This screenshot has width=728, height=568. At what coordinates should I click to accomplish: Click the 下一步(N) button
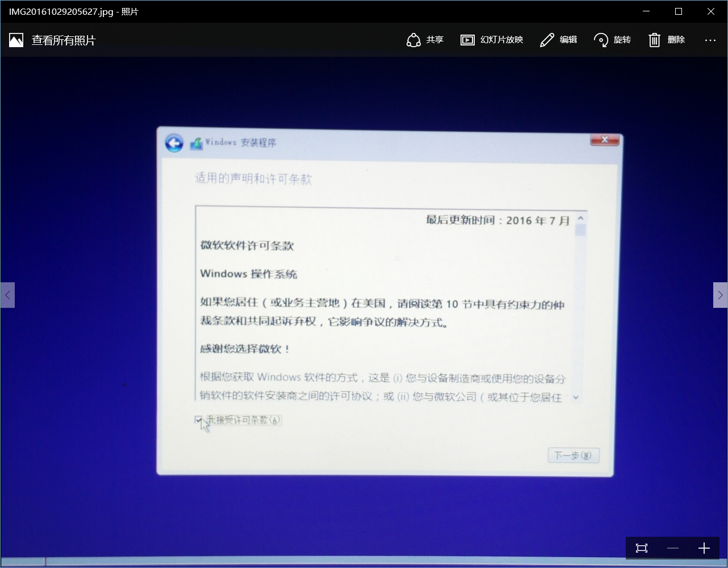[573, 456]
